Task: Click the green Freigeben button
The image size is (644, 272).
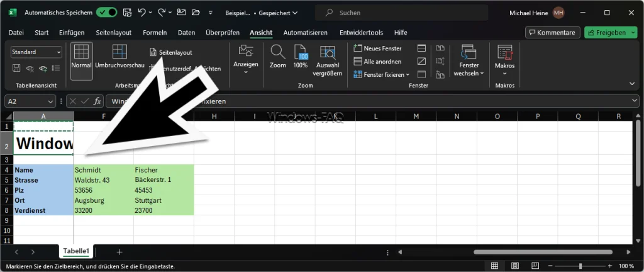Action: pos(610,33)
